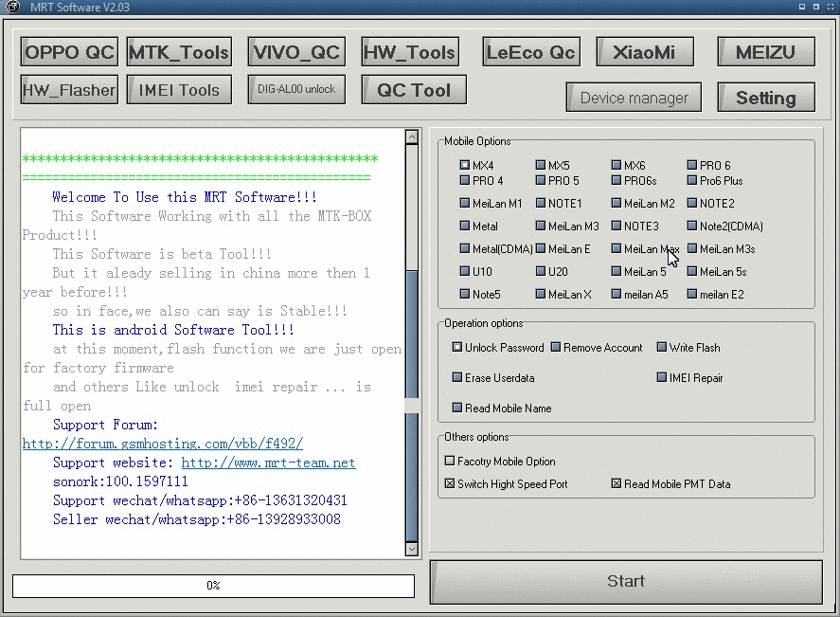This screenshot has height=617, width=840.
Task: Click the Start button
Action: point(625,581)
